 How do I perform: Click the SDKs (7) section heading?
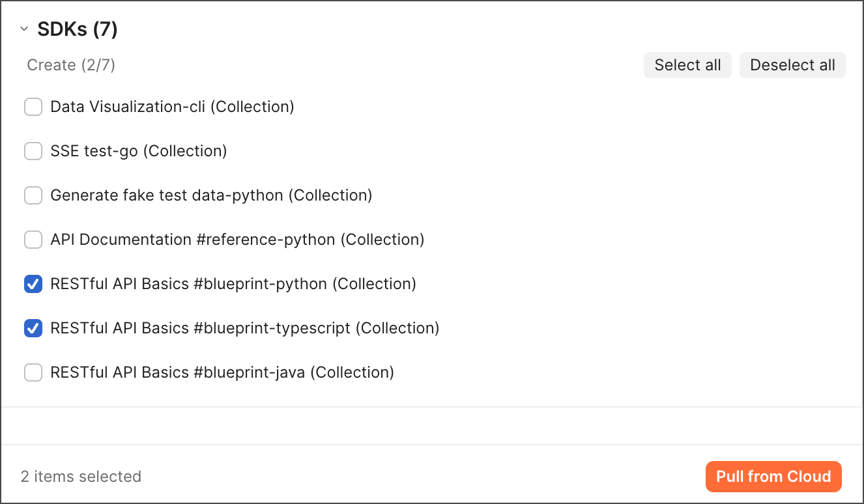pyautogui.click(x=77, y=29)
